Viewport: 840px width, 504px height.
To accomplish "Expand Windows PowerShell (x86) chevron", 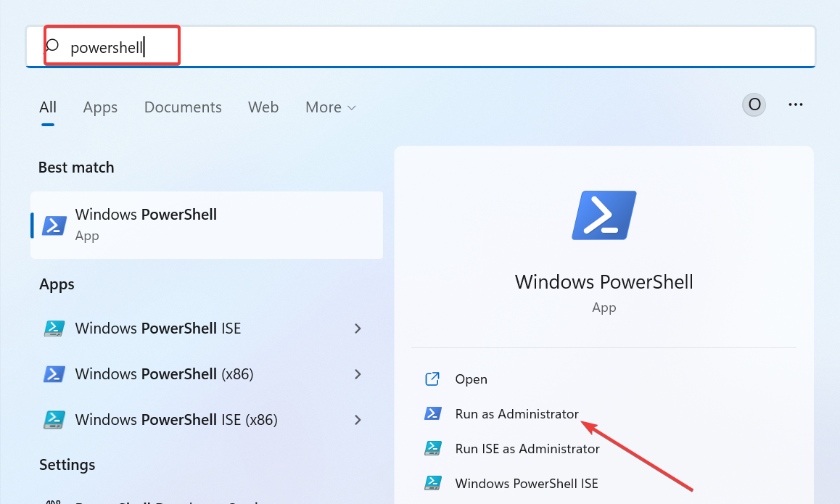I will tap(358, 374).
